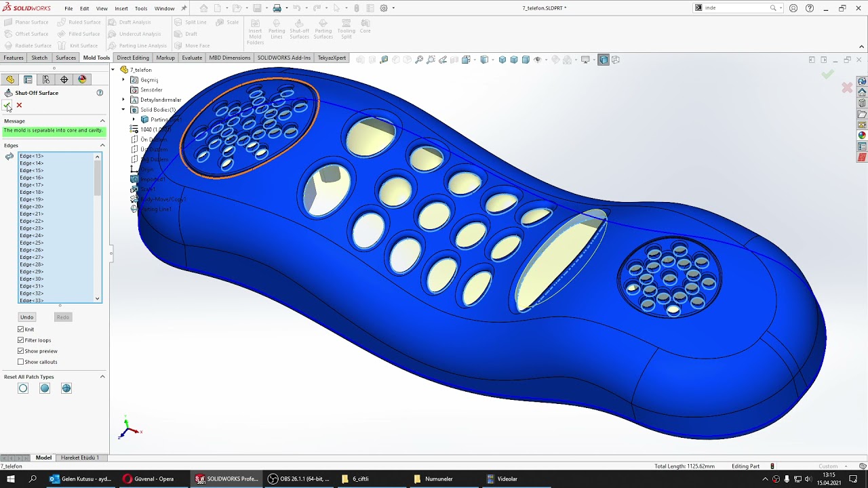Click the Undo button in the property panel
Screen dimensions: 868x488
(x=26, y=317)
